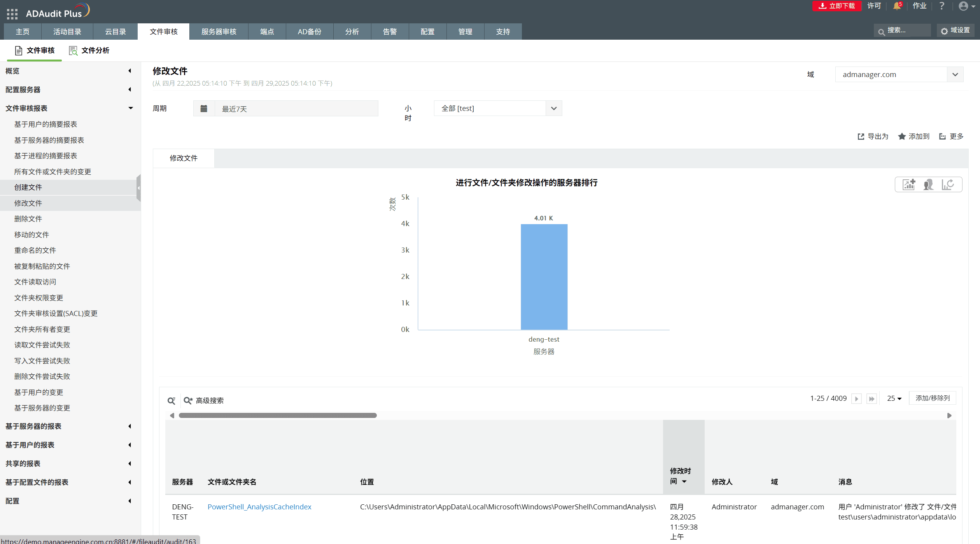Viewport: 980px width, 544px height.
Task: Click the chart refresh icon
Action: 947,184
